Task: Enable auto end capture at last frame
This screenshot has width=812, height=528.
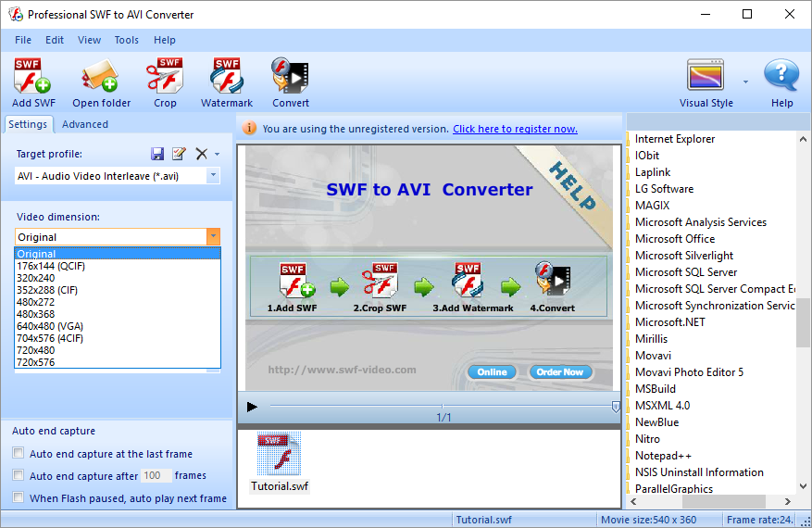Action: [19, 453]
